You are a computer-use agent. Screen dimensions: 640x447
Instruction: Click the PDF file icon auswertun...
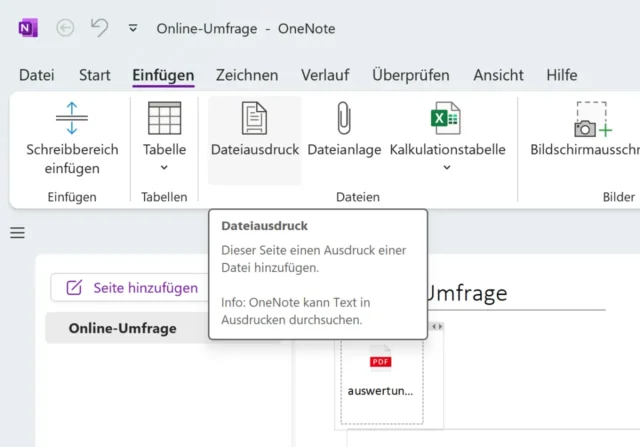coord(380,358)
